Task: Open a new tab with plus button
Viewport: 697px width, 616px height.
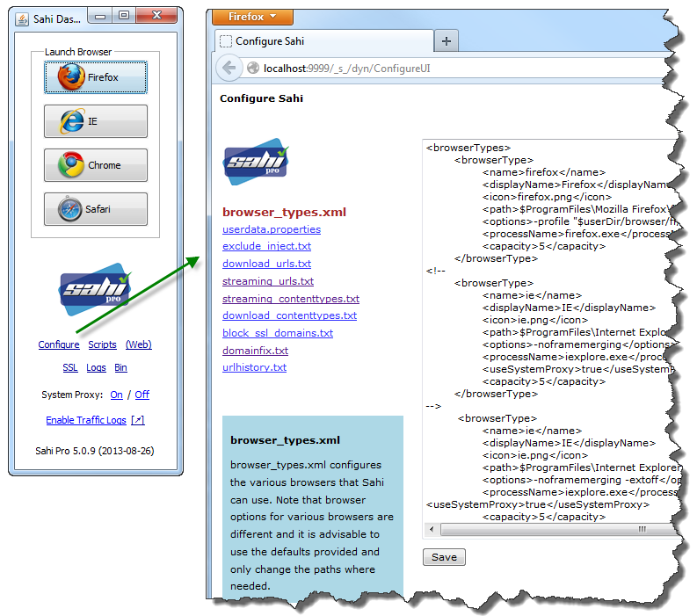Action: [447, 41]
